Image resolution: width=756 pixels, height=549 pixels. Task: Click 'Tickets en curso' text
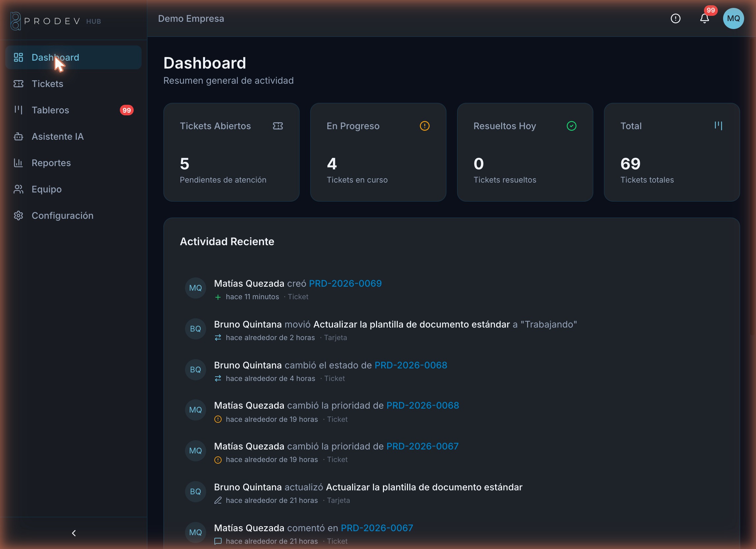[x=357, y=180]
